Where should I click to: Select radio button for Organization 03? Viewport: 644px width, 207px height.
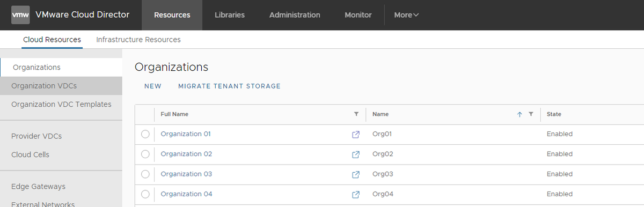145,174
